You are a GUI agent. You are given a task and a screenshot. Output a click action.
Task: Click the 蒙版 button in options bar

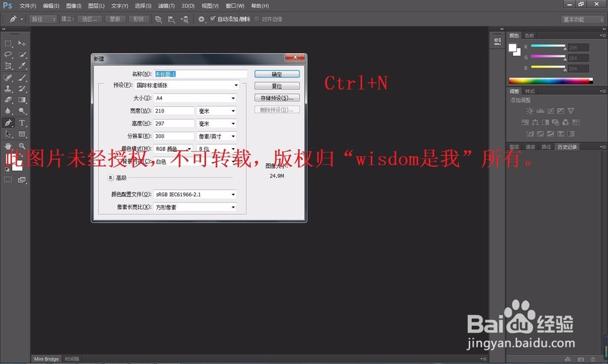115,19
